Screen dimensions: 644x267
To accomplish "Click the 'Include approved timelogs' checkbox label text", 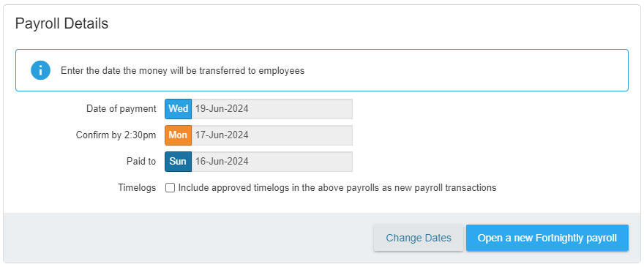I will coord(337,188).
